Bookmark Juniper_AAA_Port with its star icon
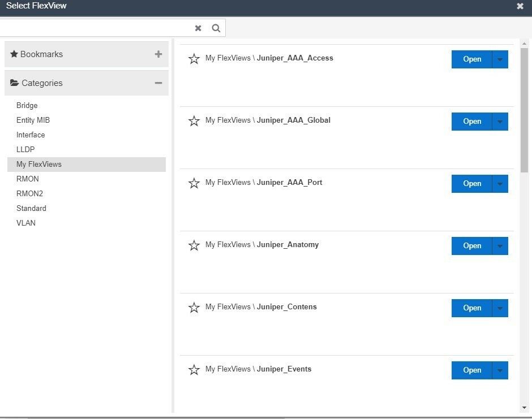The height and width of the screenshot is (419, 532). 194,183
